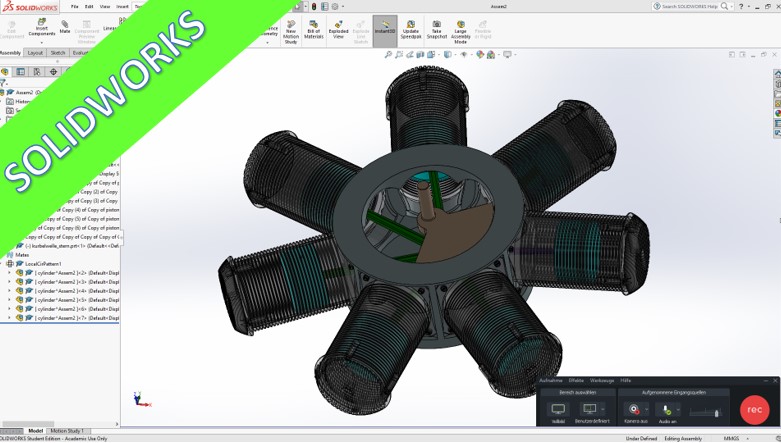Image resolution: width=781 pixels, height=443 pixels.
Task: Click the Home icon in the task pane
Action: 777,74
